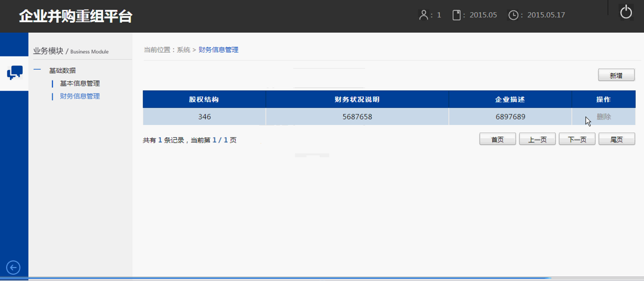Jump to the 尾页 last page
The width and height of the screenshot is (644, 281).
tap(617, 139)
